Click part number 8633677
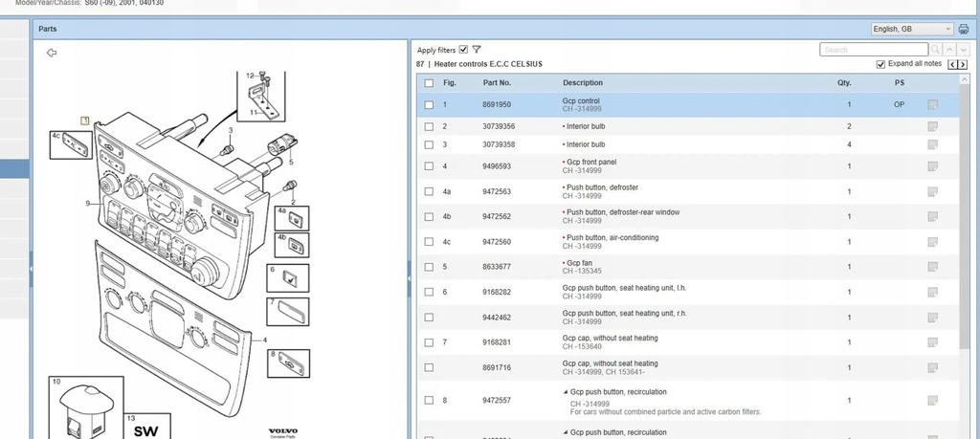Screen dimensions: 980x439 point(497,267)
